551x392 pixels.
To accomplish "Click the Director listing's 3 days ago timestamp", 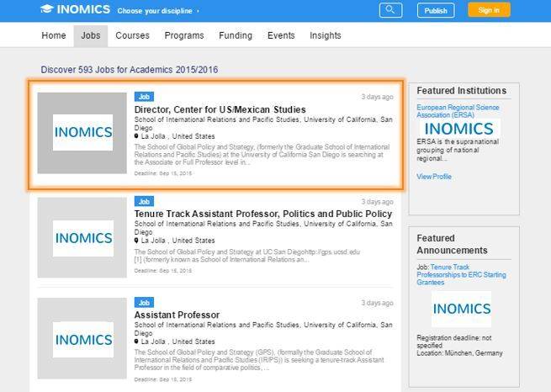I will tap(378, 97).
